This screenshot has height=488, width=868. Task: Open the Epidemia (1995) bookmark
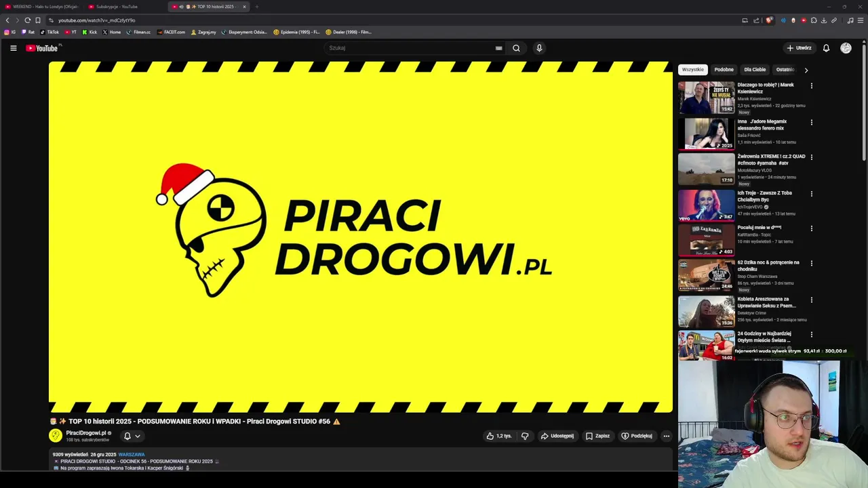coord(297,32)
